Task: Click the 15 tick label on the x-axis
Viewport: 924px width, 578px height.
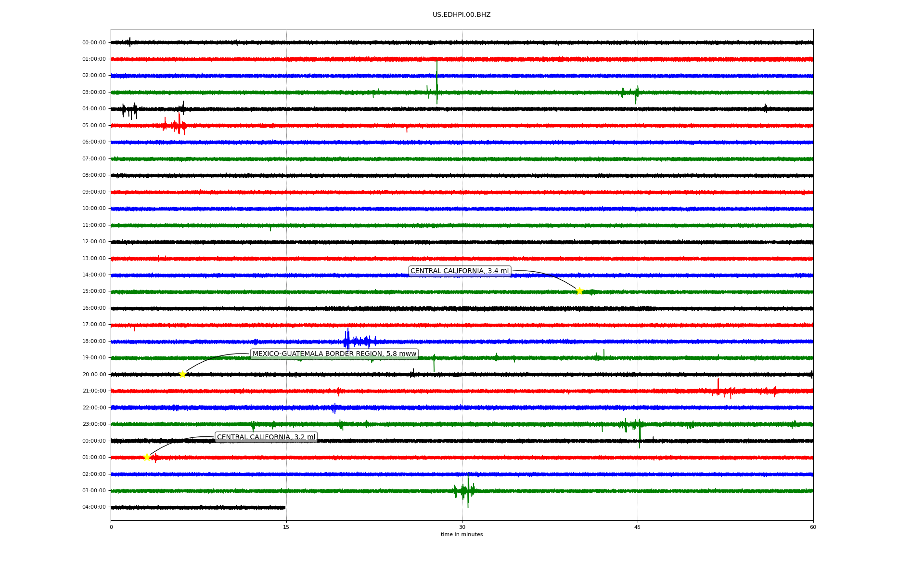Action: 286,527
